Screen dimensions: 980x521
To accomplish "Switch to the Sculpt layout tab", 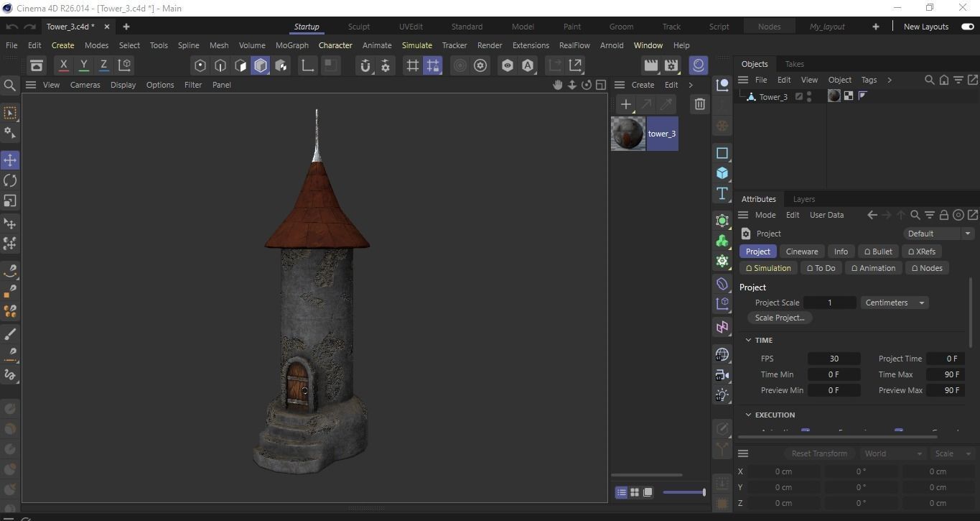I will [x=359, y=27].
